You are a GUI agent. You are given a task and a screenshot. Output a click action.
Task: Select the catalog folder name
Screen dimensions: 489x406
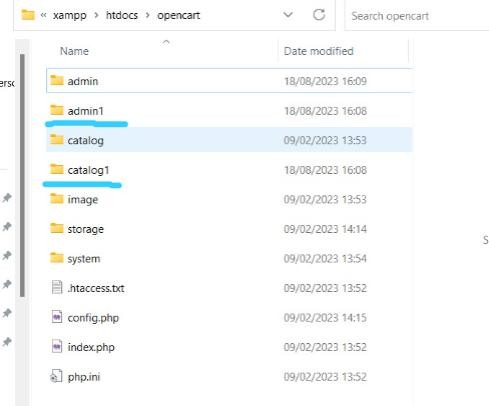coord(86,140)
